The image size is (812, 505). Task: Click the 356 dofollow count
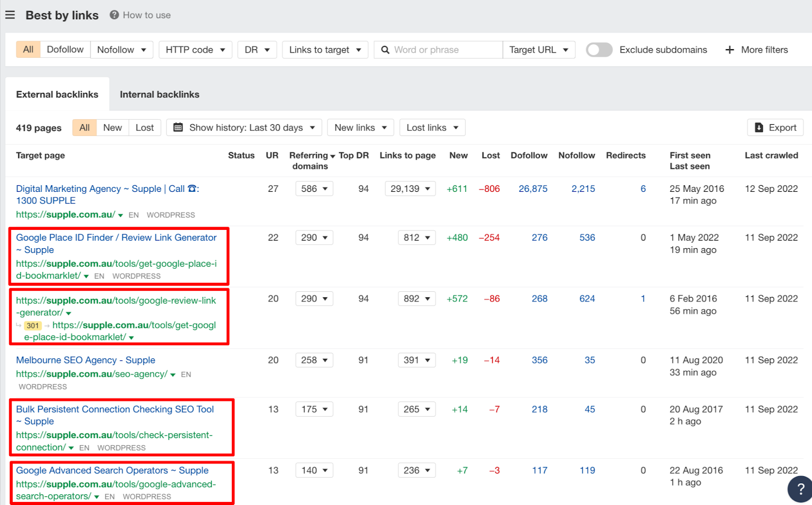(x=539, y=360)
